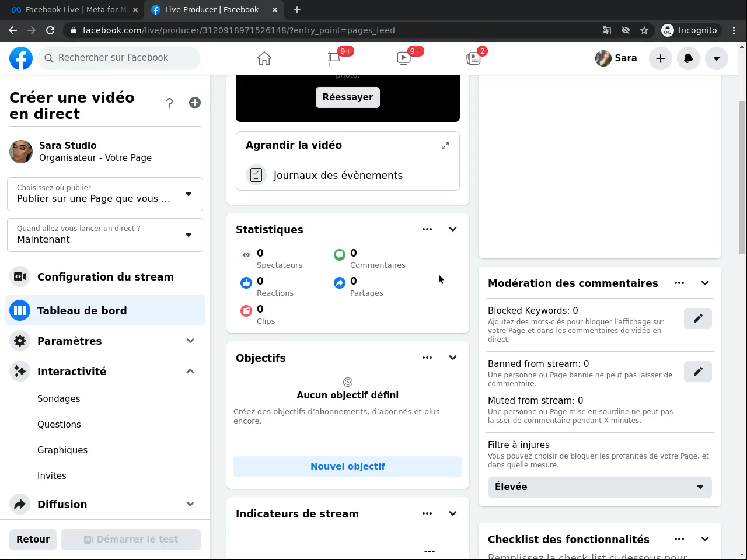Expand Paramètres section
This screenshot has width=747, height=560.
click(x=105, y=341)
